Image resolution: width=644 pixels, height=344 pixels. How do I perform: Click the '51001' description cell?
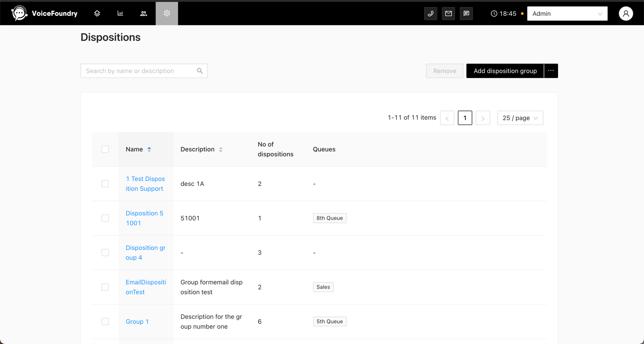click(190, 218)
